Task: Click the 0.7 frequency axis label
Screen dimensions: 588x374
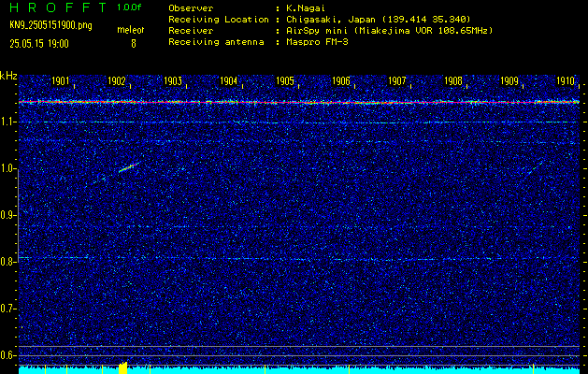Action: click(7, 309)
